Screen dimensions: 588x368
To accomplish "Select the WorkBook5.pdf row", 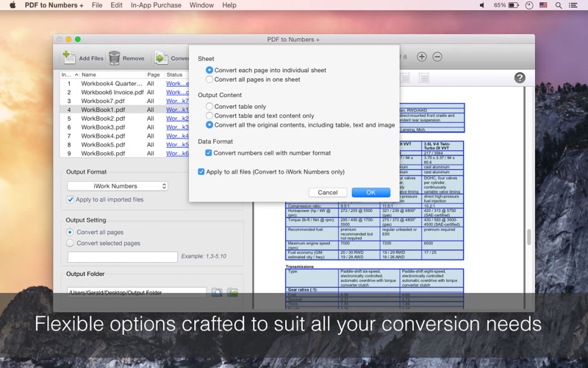I will (124, 144).
